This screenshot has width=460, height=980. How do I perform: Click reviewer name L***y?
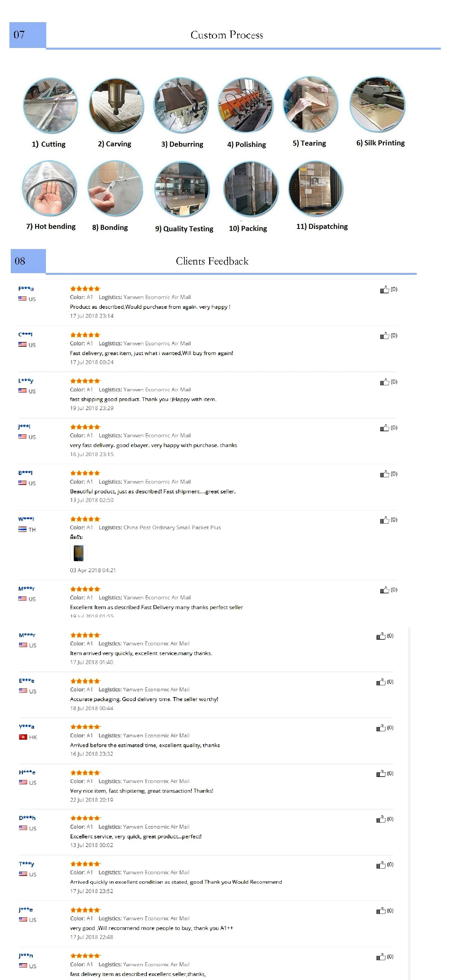26,381
